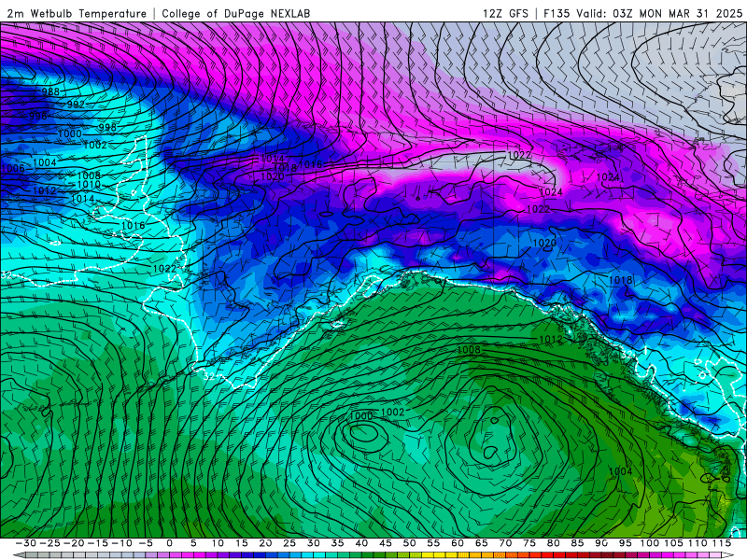
Task: Click the 992 isobar label
Action: pos(76,104)
